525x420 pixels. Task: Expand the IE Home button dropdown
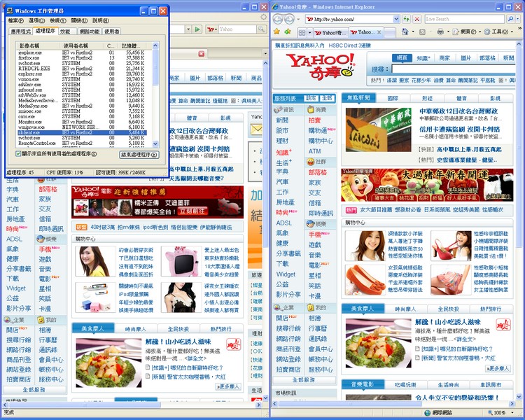point(413,31)
